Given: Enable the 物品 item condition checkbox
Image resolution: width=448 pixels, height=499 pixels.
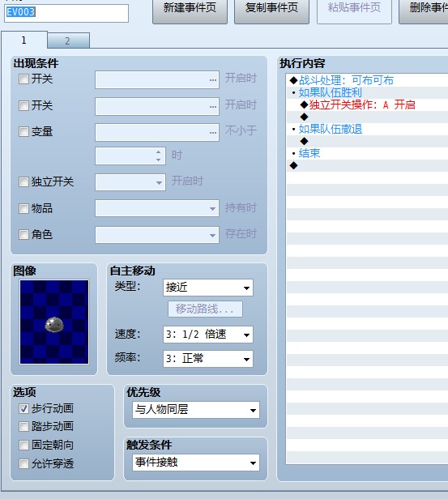Looking at the screenshot, I should [x=23, y=208].
